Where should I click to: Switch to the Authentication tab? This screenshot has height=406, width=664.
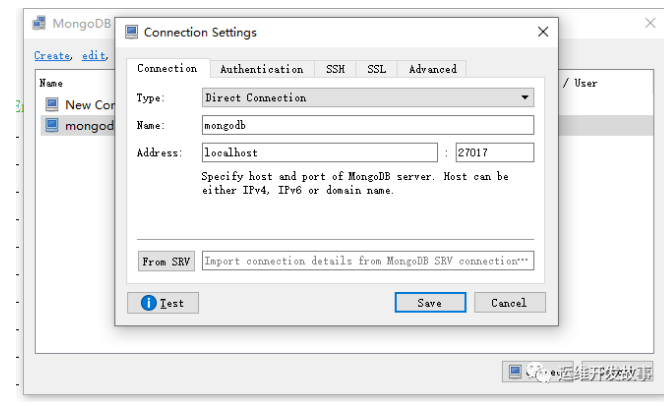pyautogui.click(x=262, y=69)
